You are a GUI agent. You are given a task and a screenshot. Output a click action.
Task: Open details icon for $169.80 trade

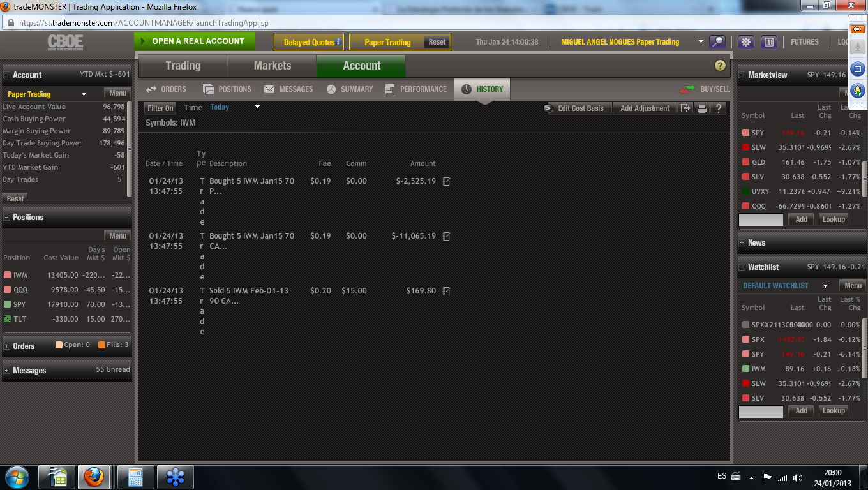click(447, 291)
